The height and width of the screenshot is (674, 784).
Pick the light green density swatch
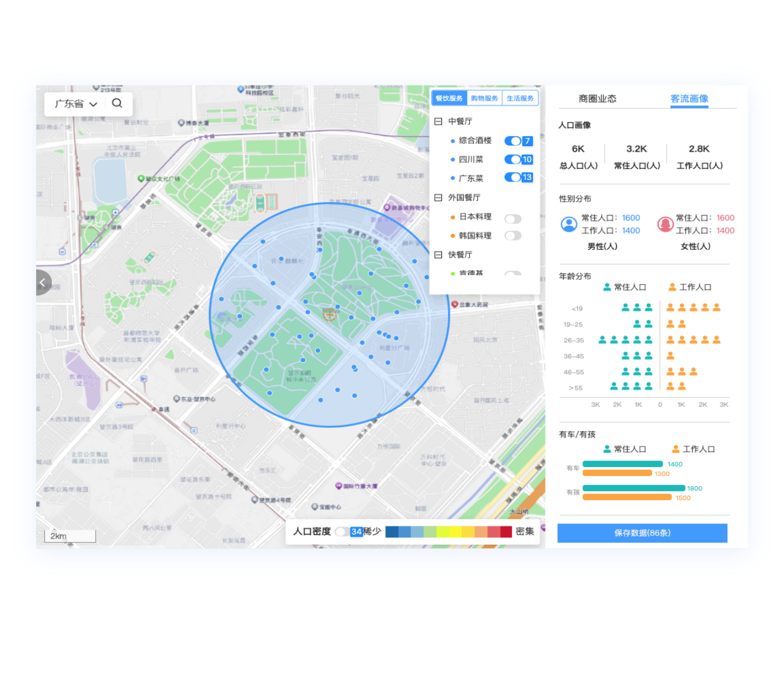pyautogui.click(x=430, y=531)
